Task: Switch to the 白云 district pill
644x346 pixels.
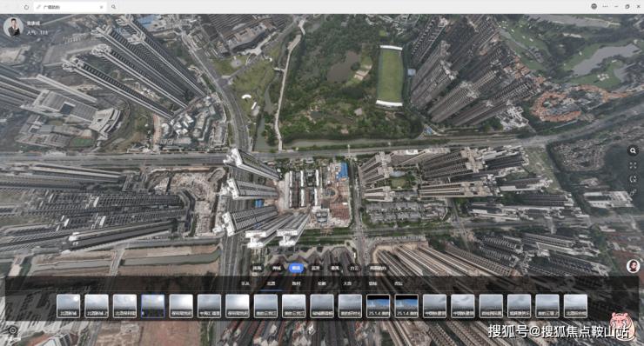Action: (354, 268)
